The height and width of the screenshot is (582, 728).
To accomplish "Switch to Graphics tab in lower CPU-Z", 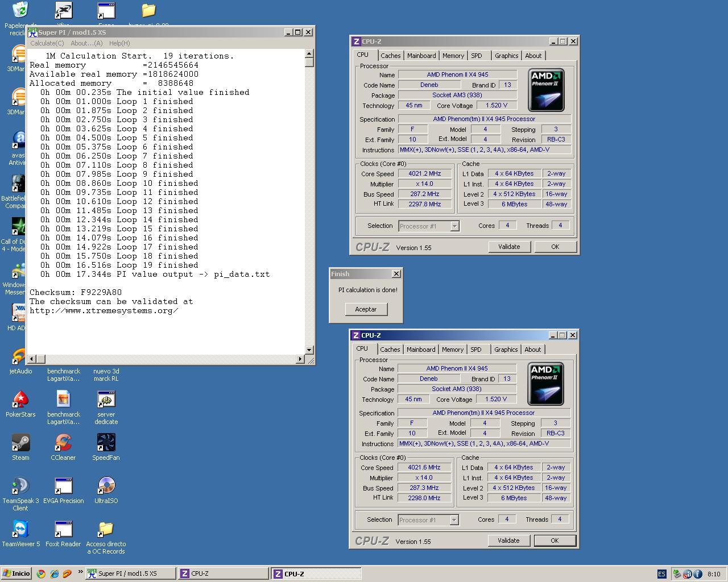I will 506,350.
